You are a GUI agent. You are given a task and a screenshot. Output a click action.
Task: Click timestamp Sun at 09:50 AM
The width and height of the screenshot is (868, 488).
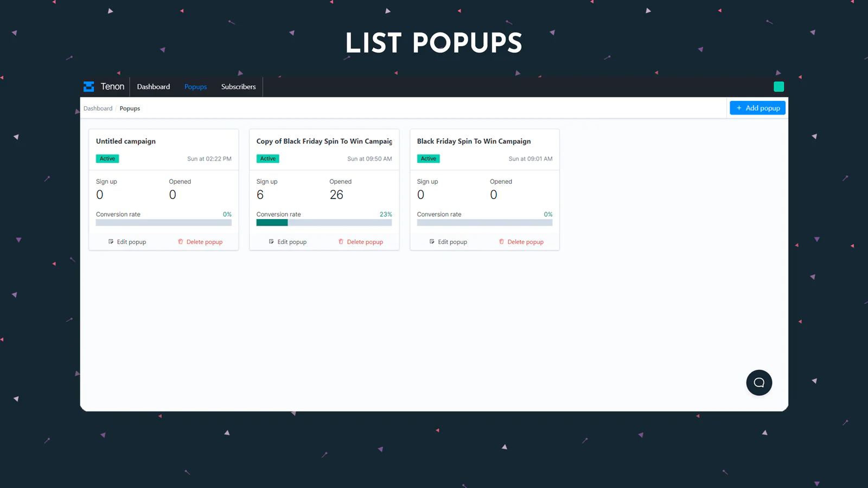369,159
